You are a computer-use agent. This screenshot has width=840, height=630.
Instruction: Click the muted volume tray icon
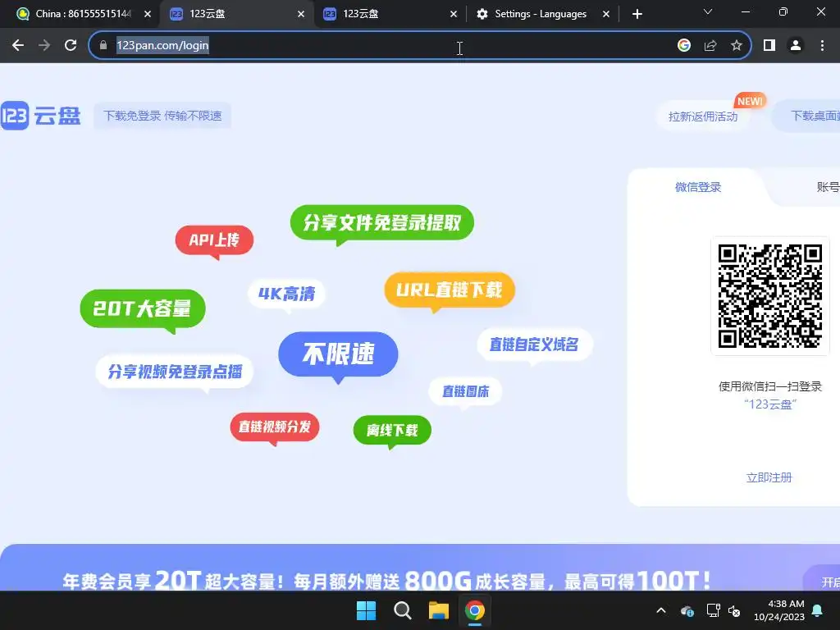[734, 610]
